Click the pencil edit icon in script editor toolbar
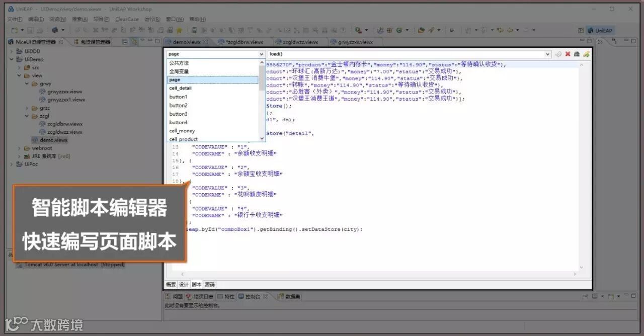The height and width of the screenshot is (336, 644). (x=586, y=54)
